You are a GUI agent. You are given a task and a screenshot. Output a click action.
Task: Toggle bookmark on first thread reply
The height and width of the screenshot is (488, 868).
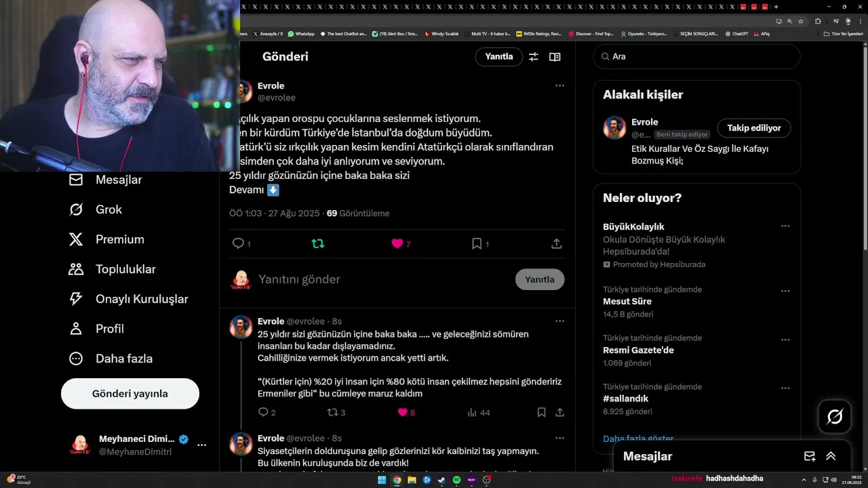tap(541, 412)
